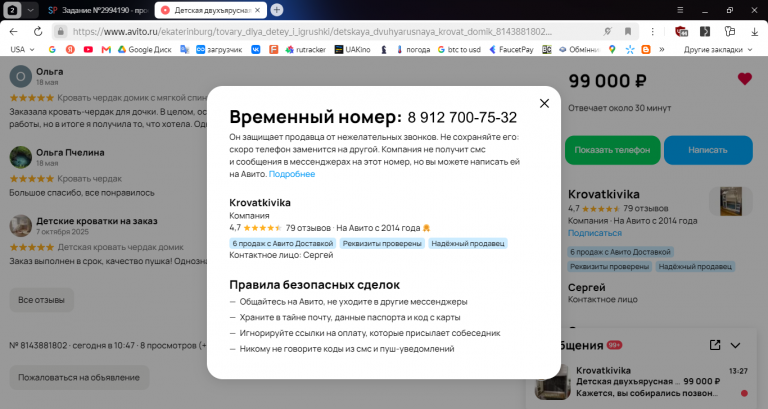Select the Детская двухъярусная tab

tap(211, 10)
